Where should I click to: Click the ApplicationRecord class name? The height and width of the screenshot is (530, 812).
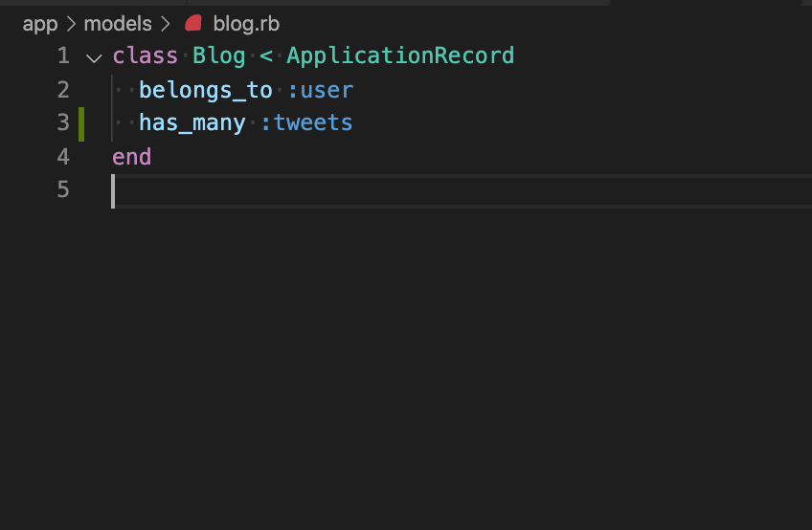point(400,55)
